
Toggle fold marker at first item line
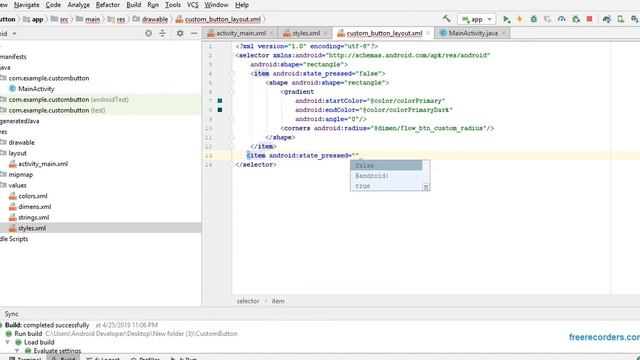[232, 73]
